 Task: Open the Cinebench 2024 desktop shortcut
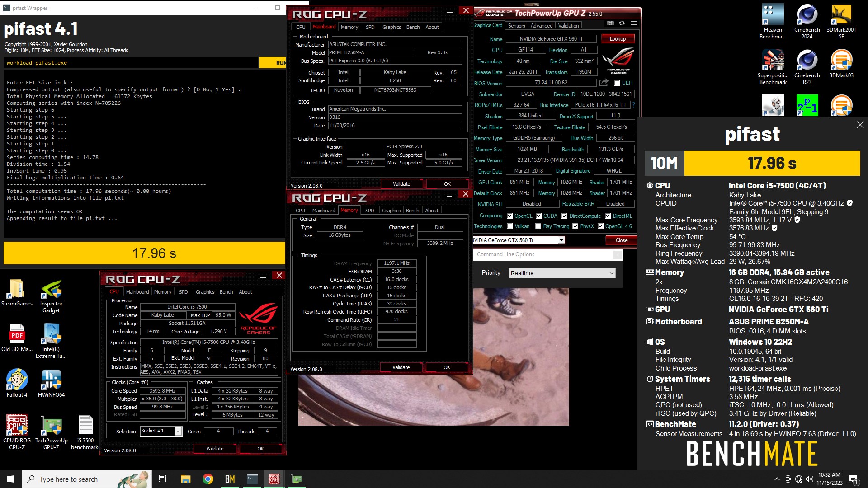click(807, 21)
